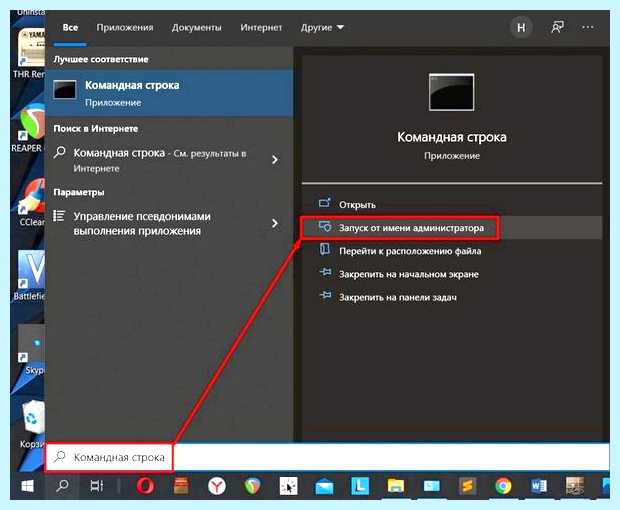Open the green shield browser icon on taskbar

pyautogui.click(x=252, y=486)
